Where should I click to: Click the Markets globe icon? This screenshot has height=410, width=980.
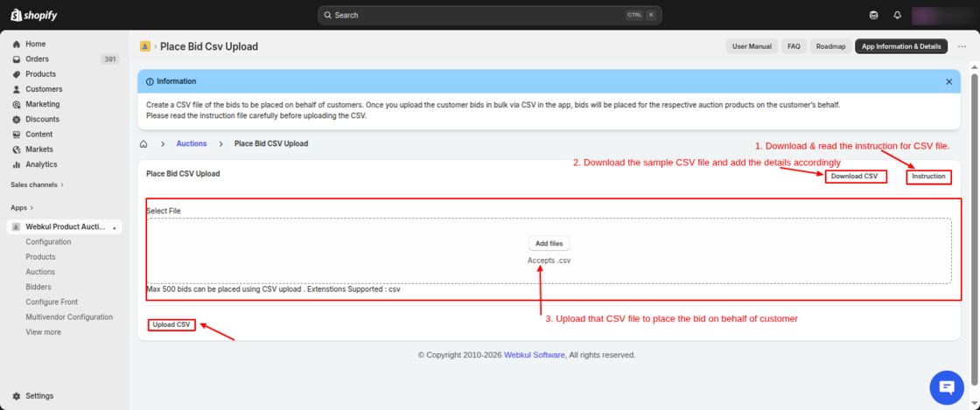pos(17,149)
